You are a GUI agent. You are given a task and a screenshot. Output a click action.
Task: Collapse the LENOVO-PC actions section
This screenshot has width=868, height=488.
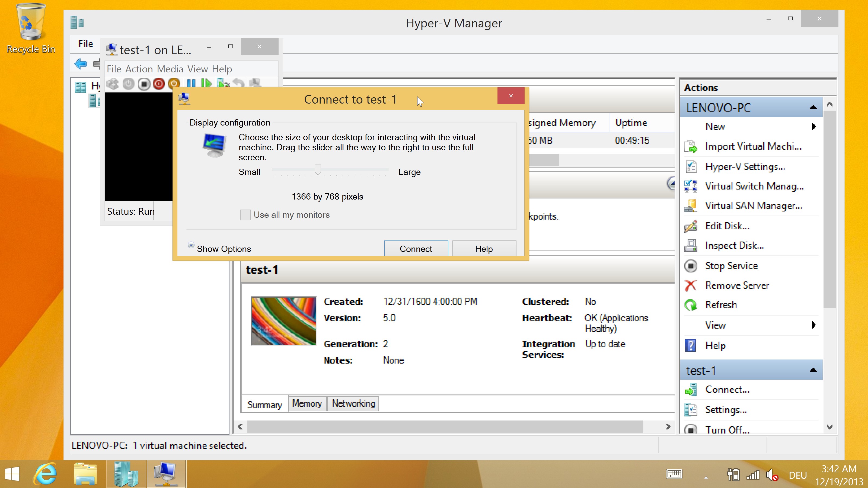(x=813, y=107)
